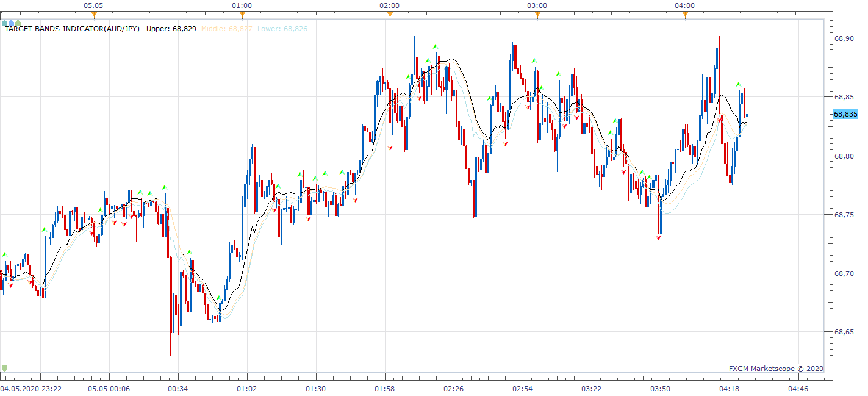Click the 04:18 time axis label
The height and width of the screenshot is (396, 868).
pyautogui.click(x=729, y=389)
